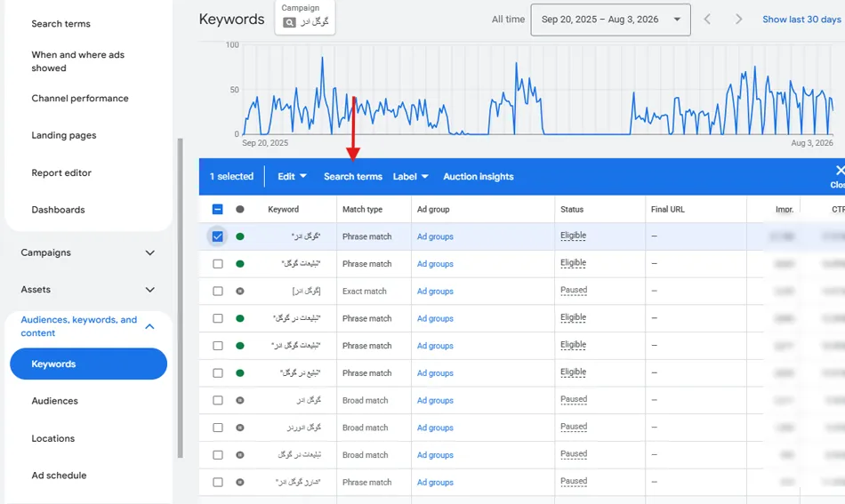Open Paused status of the Exact match row
The image size is (845, 504).
click(x=574, y=290)
